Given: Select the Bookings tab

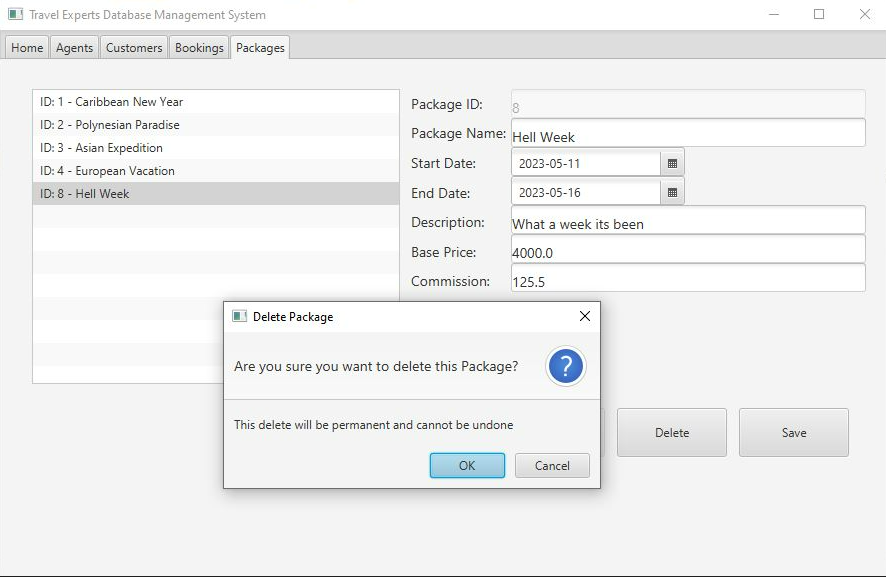Looking at the screenshot, I should (199, 48).
